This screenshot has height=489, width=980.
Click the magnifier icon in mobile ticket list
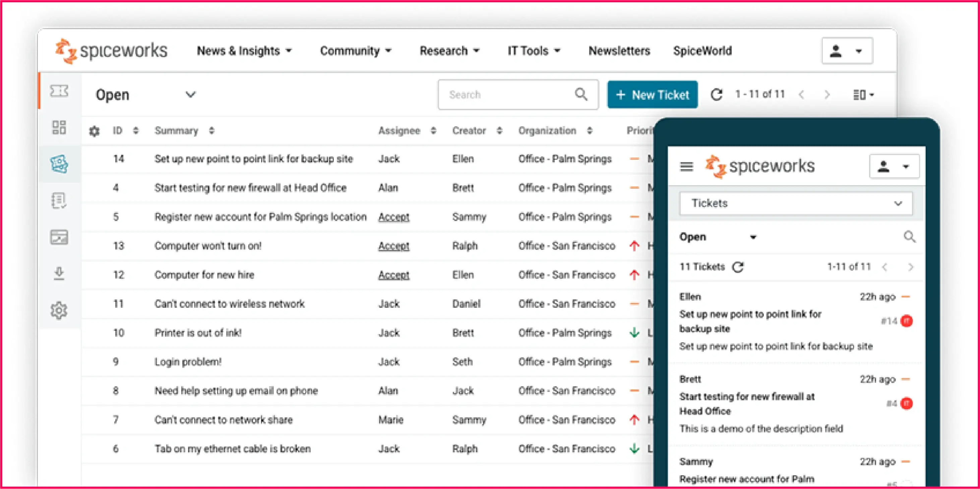909,237
